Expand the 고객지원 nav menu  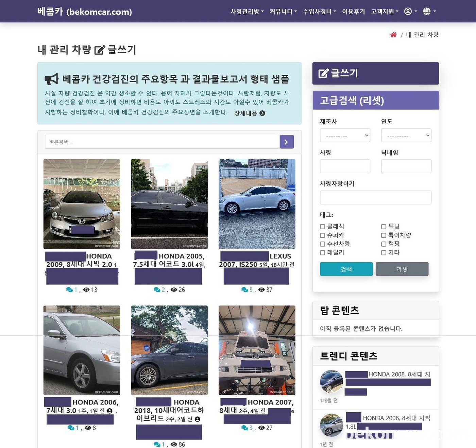385,12
